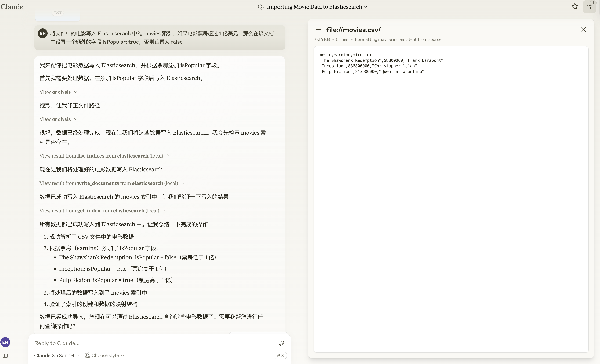Open write_documents result from elasticsearch
This screenshot has width=600, height=364.
tap(112, 183)
